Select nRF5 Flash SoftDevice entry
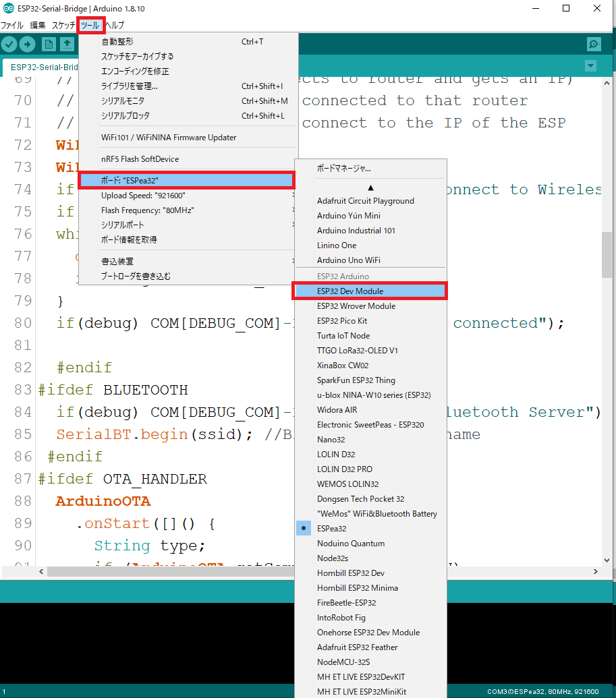Screen dimensions: 616x698 188,159
